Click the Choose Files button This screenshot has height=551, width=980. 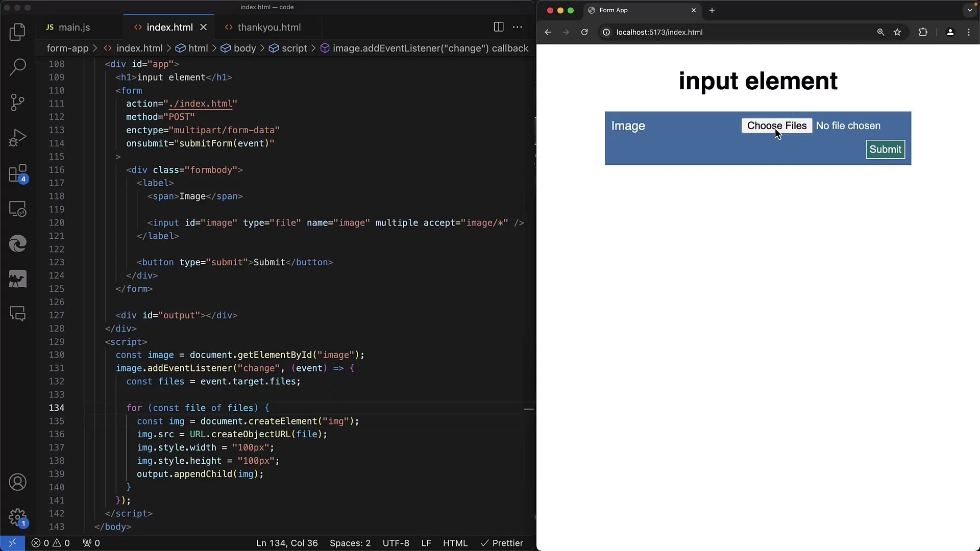coord(777,126)
